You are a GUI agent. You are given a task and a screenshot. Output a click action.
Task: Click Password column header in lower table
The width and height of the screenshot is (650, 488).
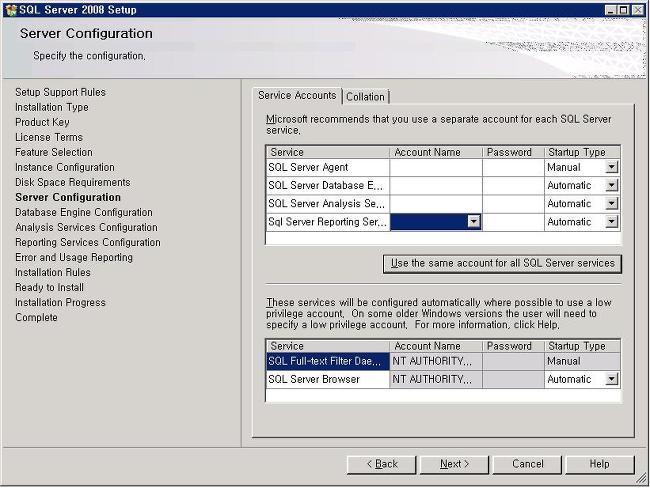click(513, 346)
